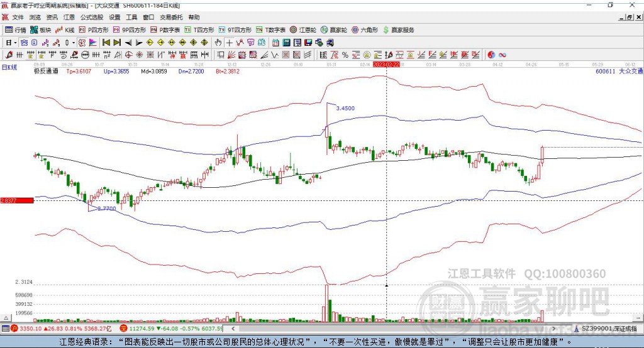Select the hand pan tool
The height and width of the screenshot is (348, 644).
[218, 43]
